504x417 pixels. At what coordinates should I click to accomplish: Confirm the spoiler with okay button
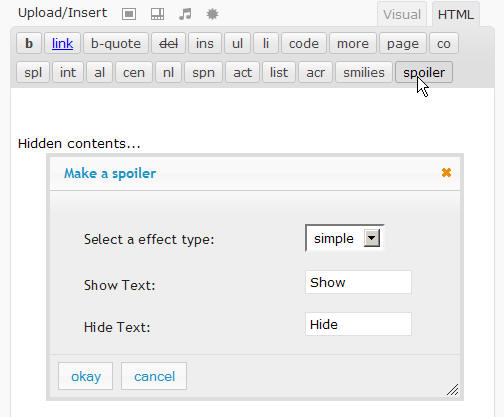click(86, 376)
